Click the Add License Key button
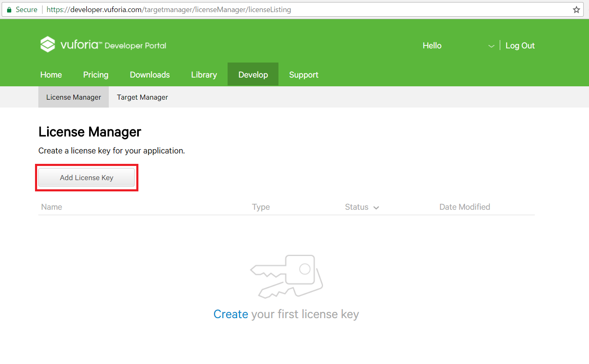Image resolution: width=589 pixels, height=364 pixels. pyautogui.click(x=87, y=178)
